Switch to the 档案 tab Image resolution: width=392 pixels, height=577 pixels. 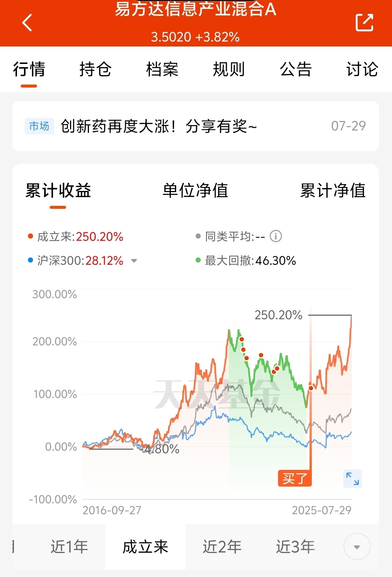coord(162,69)
